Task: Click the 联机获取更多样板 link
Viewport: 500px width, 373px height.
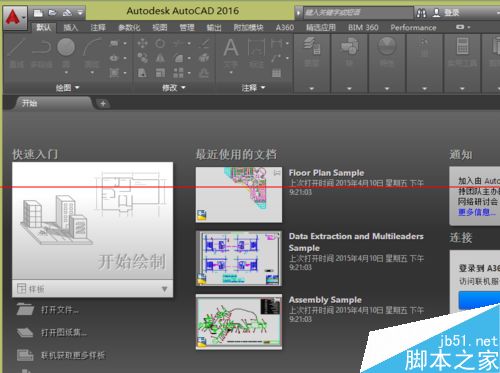Action: 73,355
